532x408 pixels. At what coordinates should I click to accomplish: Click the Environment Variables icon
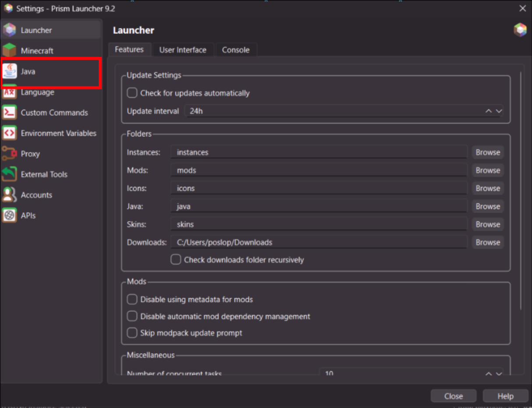[x=10, y=133]
